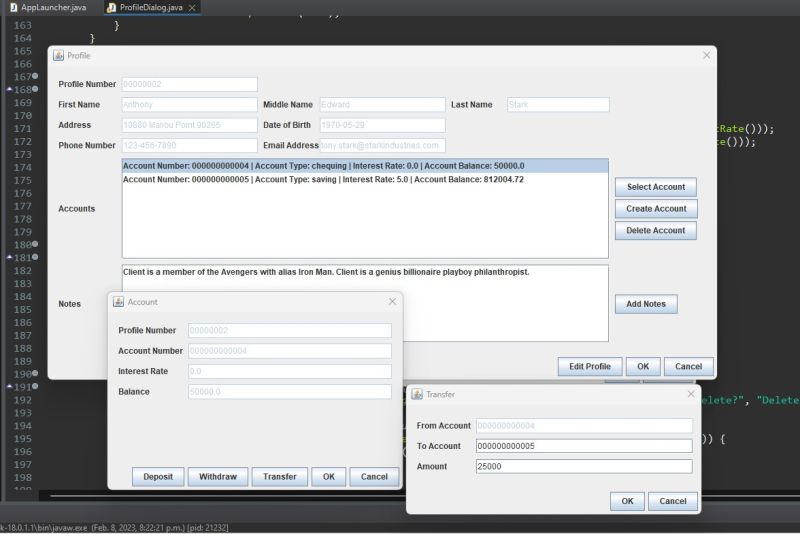Click the Add Notes button
The width and height of the screenshot is (800, 534).
pos(646,304)
